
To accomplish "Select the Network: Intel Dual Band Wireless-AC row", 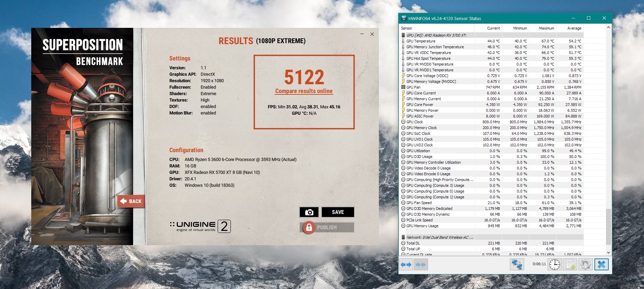I will pos(492,237).
